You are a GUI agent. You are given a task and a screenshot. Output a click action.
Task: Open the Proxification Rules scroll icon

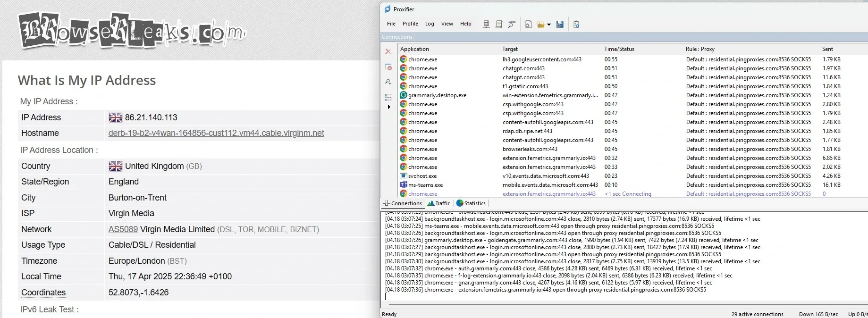[x=499, y=24]
